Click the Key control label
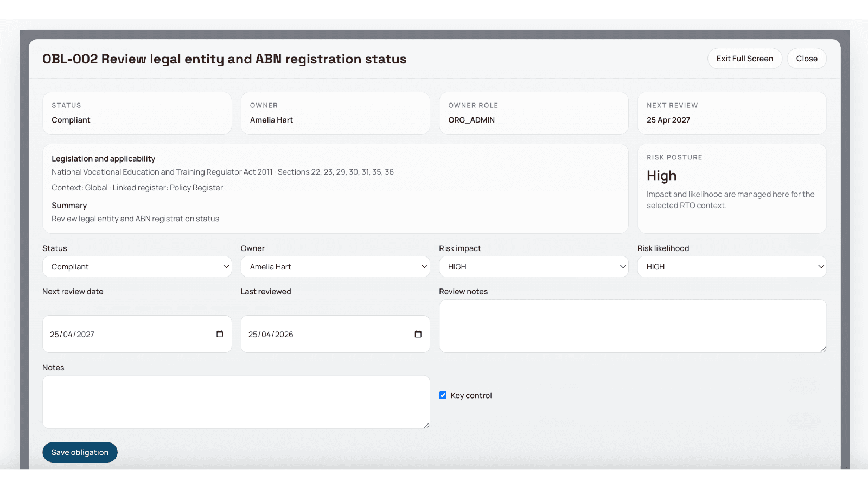 tap(471, 395)
